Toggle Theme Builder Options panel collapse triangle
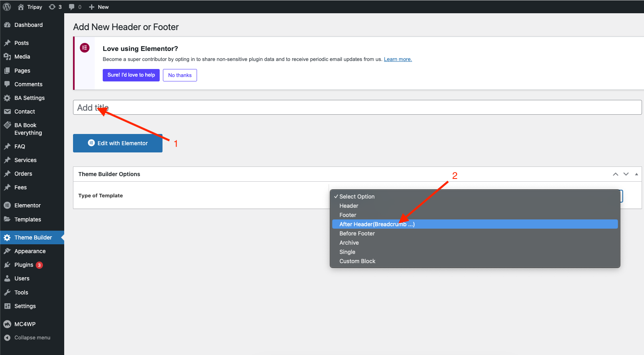This screenshot has width=644, height=355. [x=636, y=174]
